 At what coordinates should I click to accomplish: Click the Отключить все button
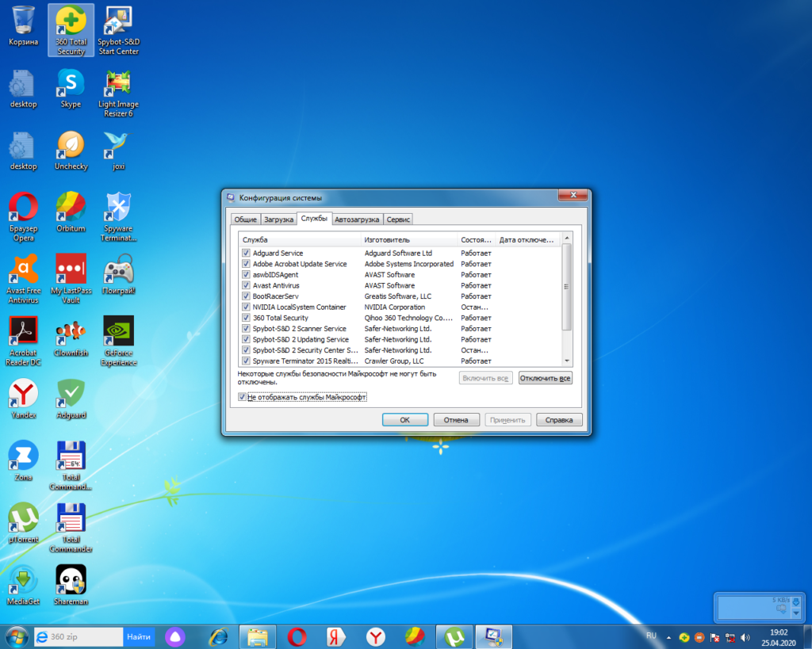[x=545, y=378]
